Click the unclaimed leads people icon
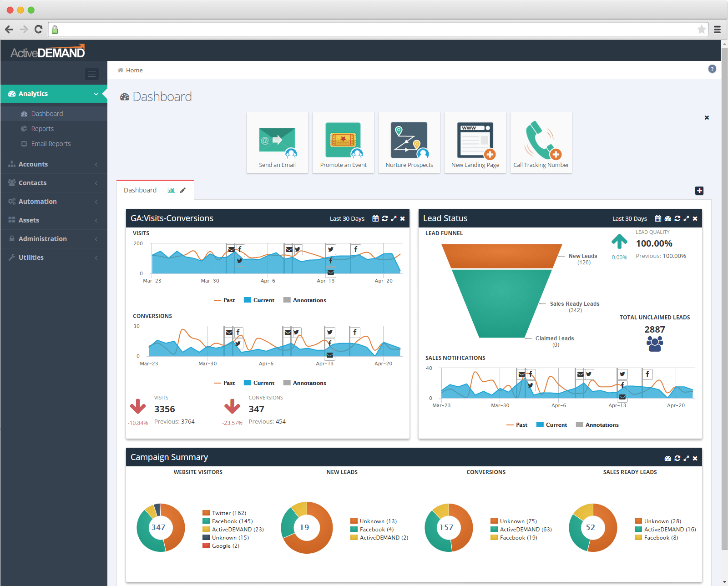Viewport: 728px width, 586px height. (655, 344)
